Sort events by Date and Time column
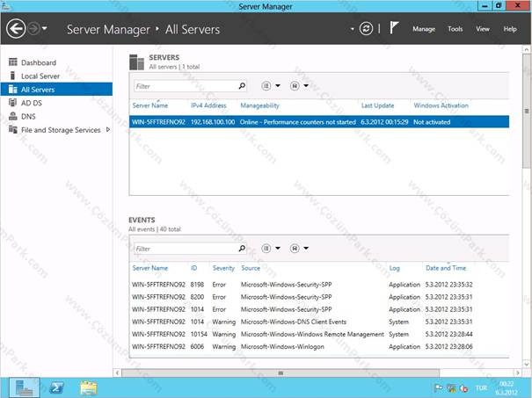This screenshot has height=398, width=532. tap(446, 268)
